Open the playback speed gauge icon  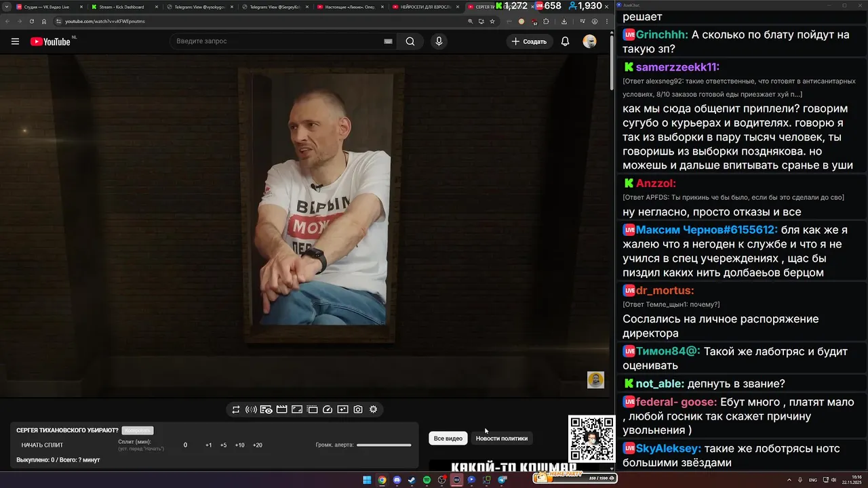tap(328, 409)
